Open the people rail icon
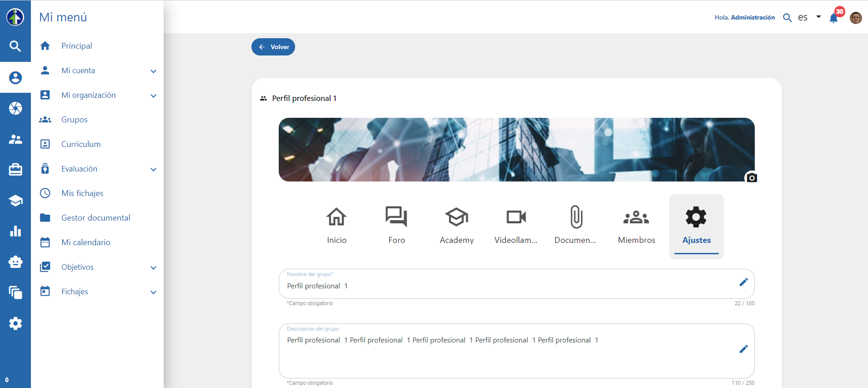 click(15, 139)
